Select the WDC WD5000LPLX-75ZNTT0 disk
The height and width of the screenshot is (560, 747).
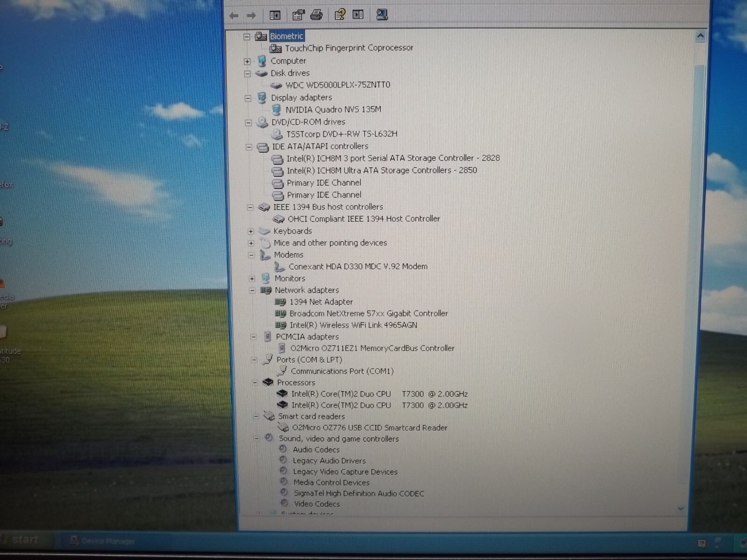click(x=338, y=85)
